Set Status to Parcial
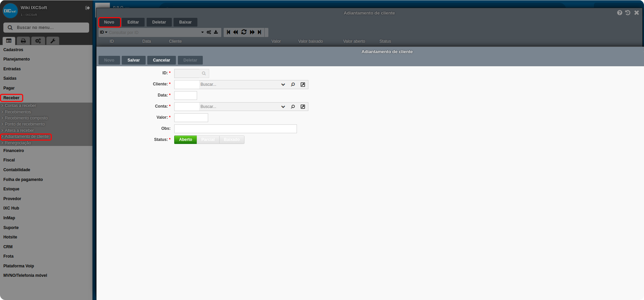This screenshot has height=300, width=644. point(208,140)
